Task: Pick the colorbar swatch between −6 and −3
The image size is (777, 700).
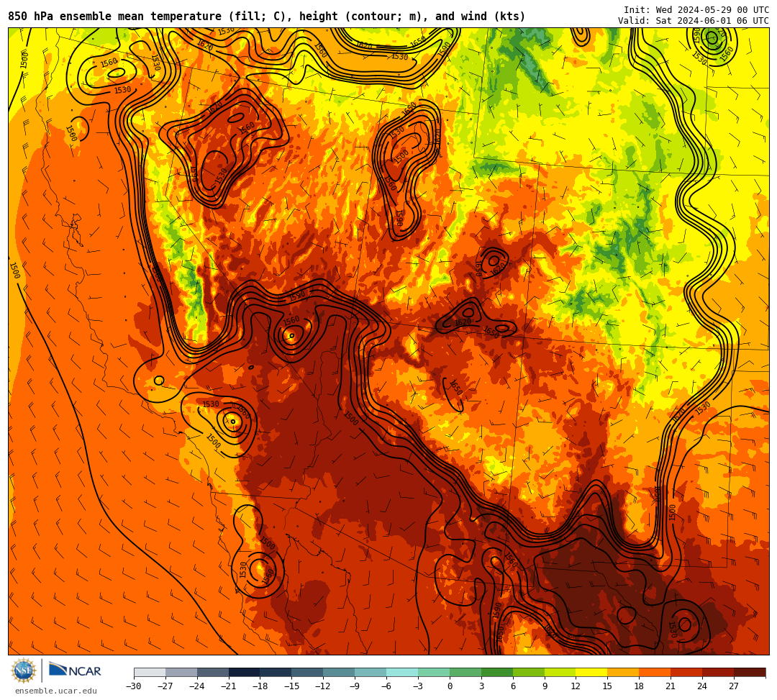Action: pos(402,672)
